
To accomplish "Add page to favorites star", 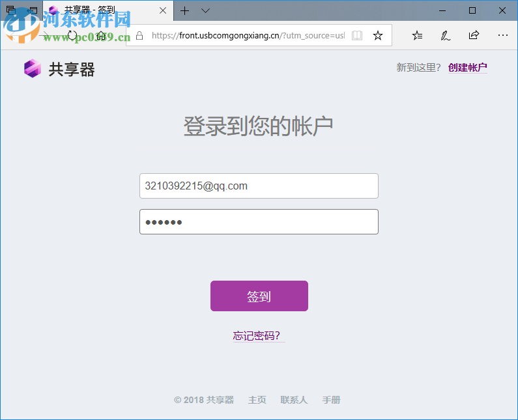I will (x=378, y=35).
